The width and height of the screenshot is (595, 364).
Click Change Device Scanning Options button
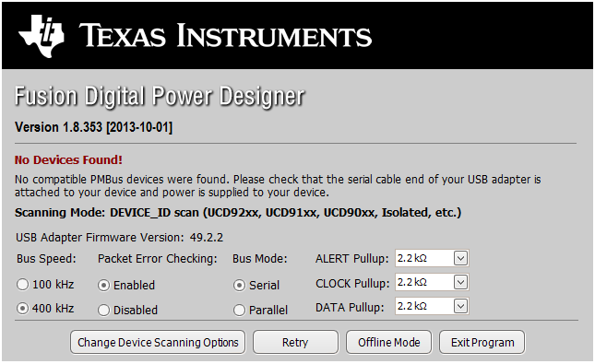tap(158, 343)
